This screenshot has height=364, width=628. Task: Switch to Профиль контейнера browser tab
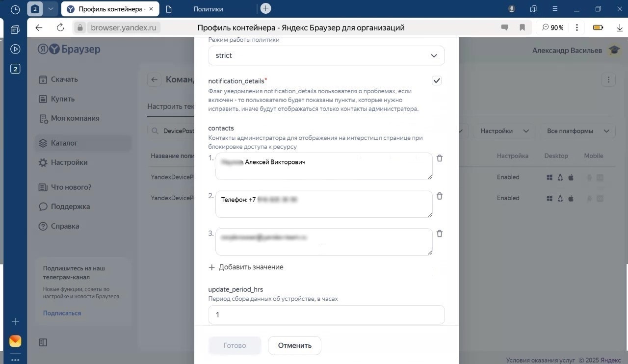(x=110, y=9)
